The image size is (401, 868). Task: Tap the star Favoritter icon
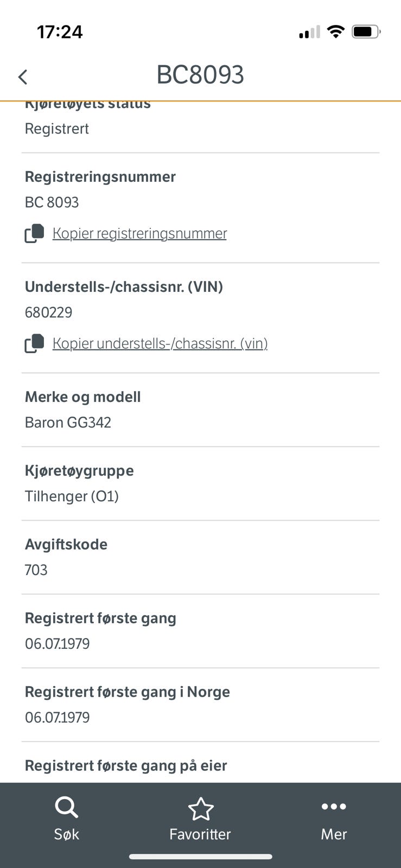[200, 809]
